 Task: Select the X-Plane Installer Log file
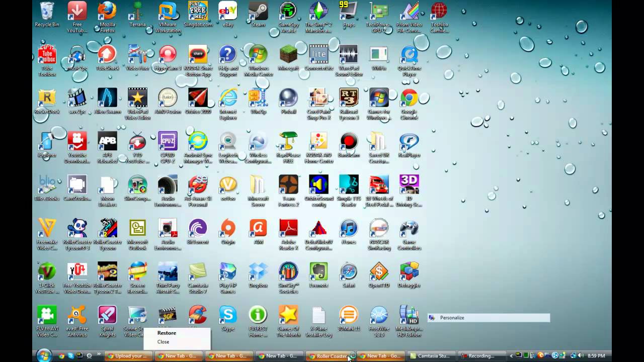coord(318,321)
